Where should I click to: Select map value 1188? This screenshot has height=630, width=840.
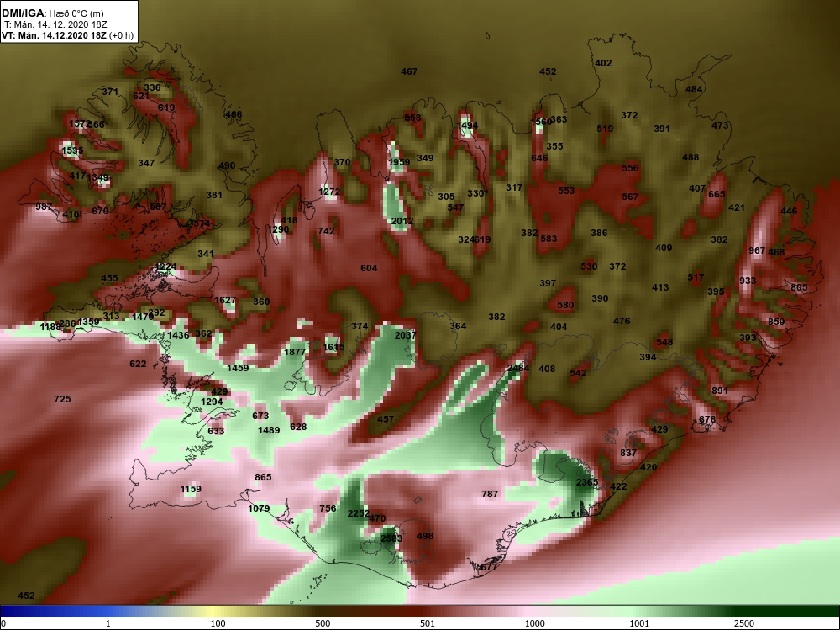50,327
